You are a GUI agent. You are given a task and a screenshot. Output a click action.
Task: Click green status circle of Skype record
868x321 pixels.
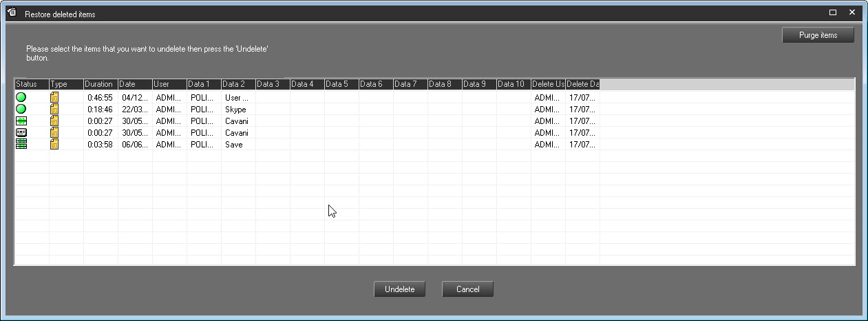21,109
